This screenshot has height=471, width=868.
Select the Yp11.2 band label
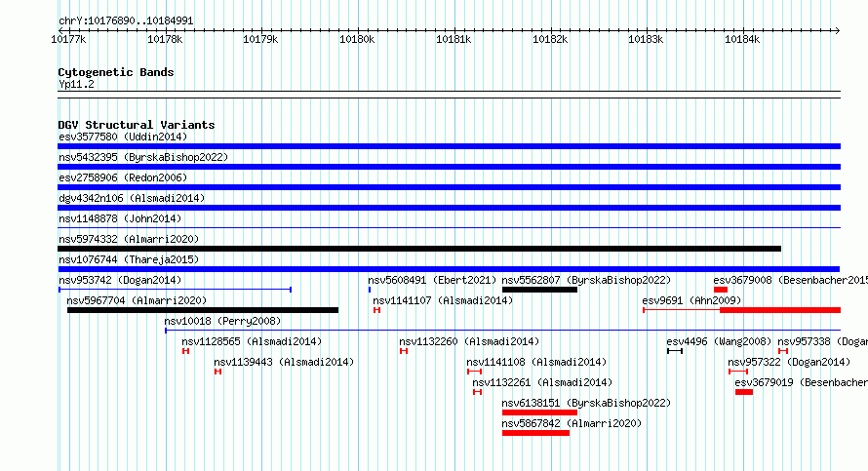point(76,84)
